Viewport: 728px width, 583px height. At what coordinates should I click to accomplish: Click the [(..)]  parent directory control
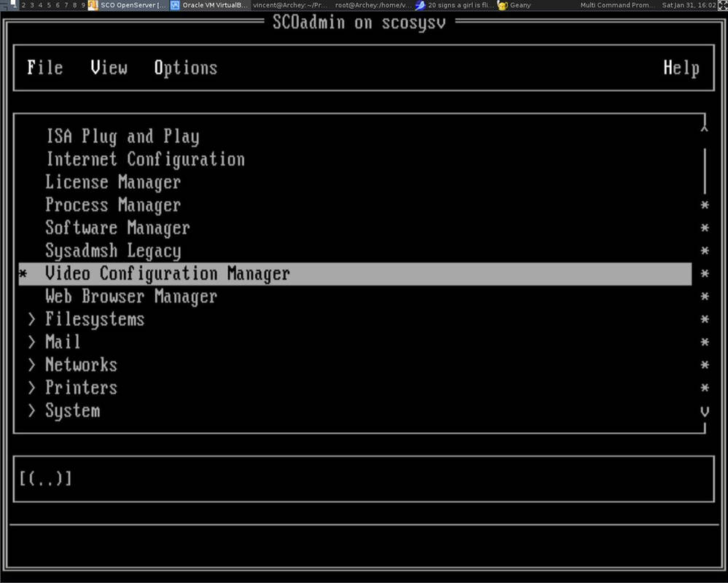click(45, 479)
